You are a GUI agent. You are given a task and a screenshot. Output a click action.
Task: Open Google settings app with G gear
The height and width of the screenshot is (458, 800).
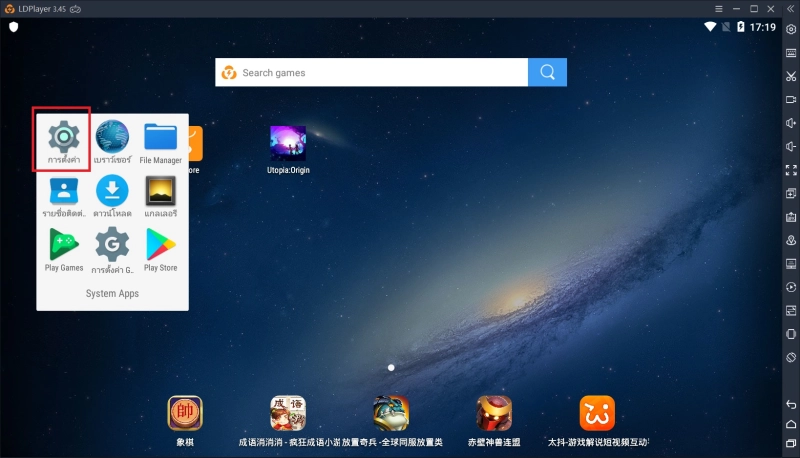click(112, 244)
